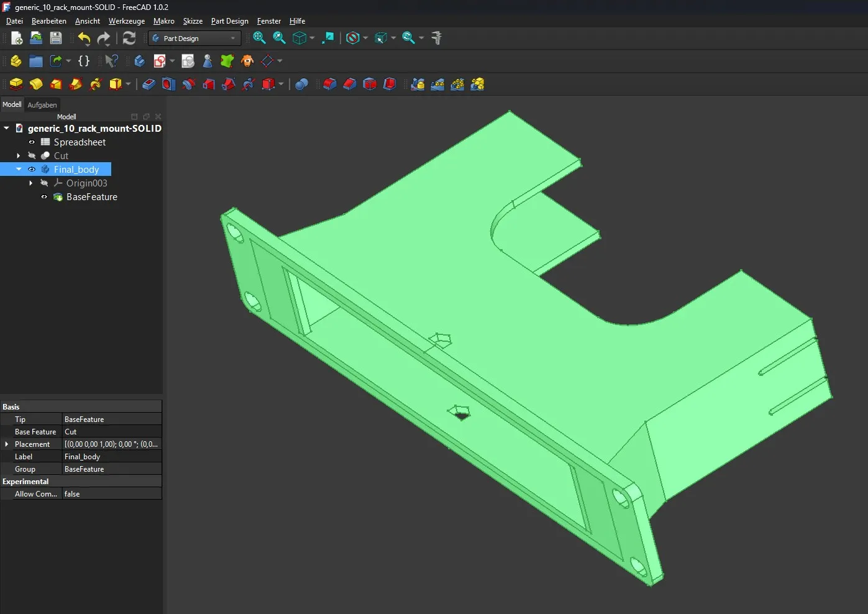868x614 pixels.
Task: Switch to the Aufgaben tab
Action: (x=42, y=104)
